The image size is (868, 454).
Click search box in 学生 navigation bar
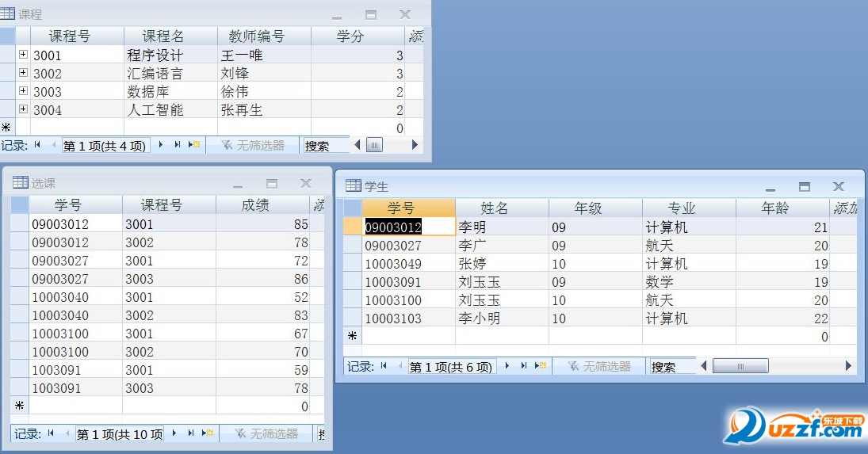(672, 367)
